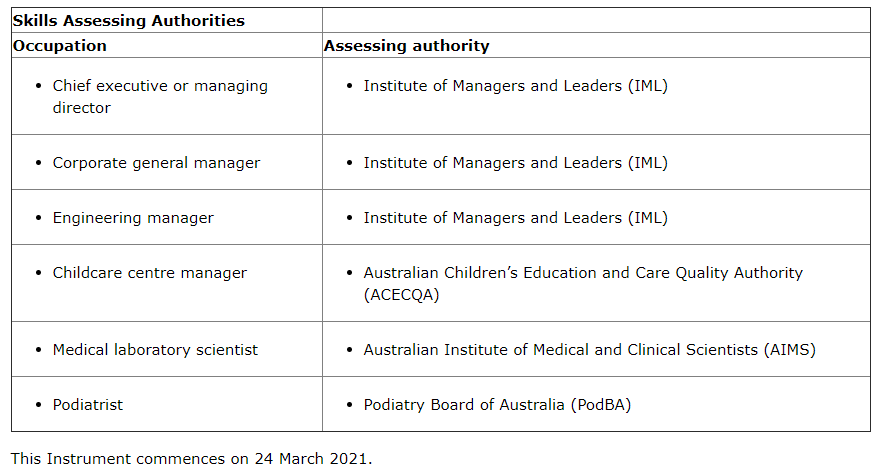Click the Podiatry Board of Australia (PodBA) entry

497,405
